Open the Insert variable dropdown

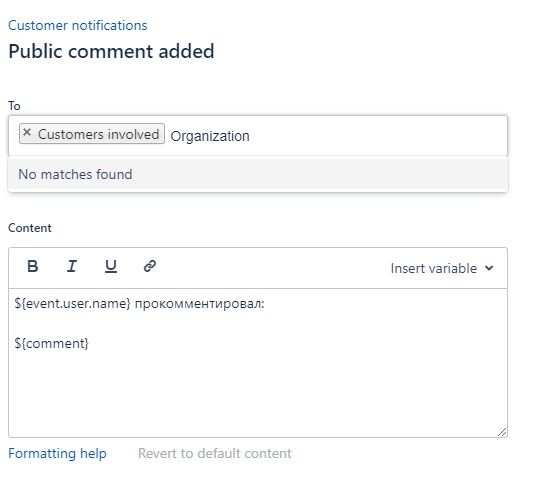442,268
